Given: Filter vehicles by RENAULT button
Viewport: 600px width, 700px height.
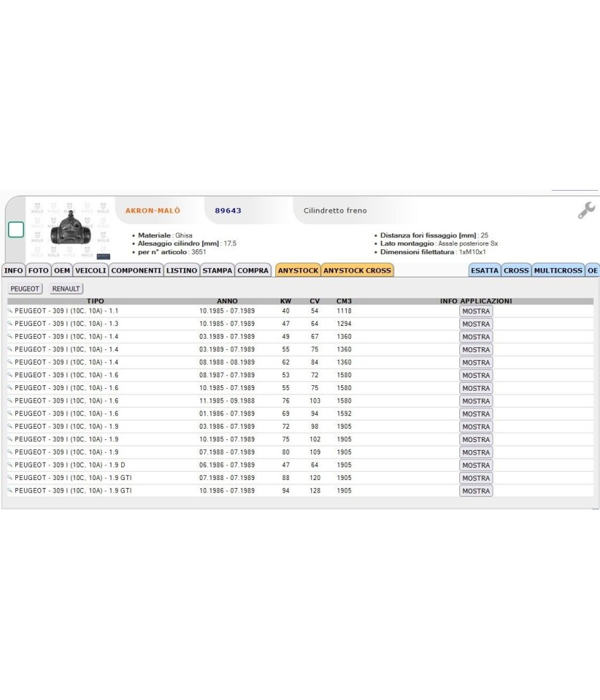Looking at the screenshot, I should click(x=66, y=289).
